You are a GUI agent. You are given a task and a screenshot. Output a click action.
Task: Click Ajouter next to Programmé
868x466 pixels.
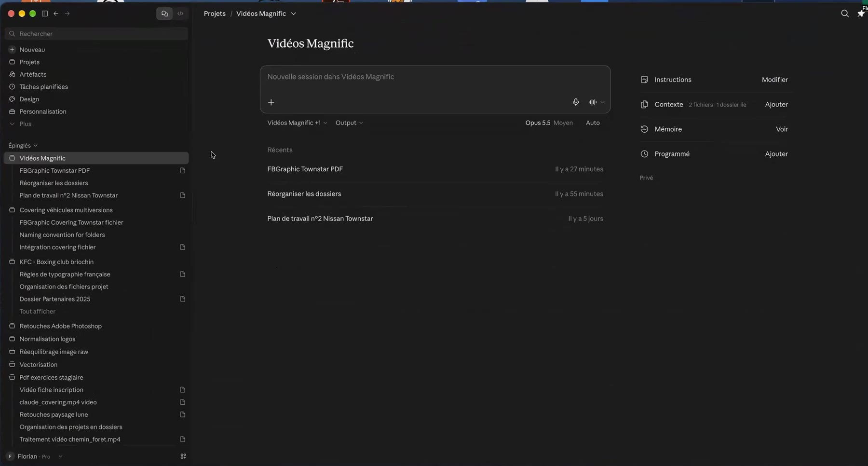pyautogui.click(x=776, y=154)
